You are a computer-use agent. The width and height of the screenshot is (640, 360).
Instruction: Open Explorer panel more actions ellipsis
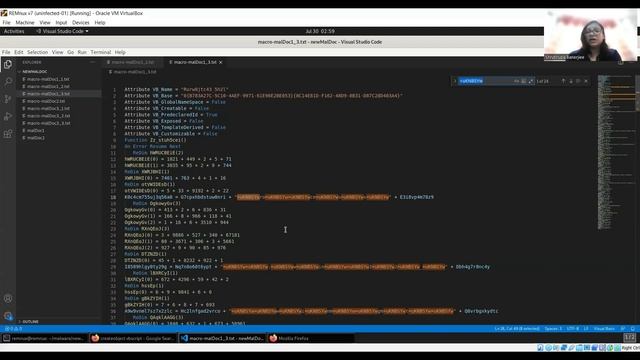click(x=93, y=62)
